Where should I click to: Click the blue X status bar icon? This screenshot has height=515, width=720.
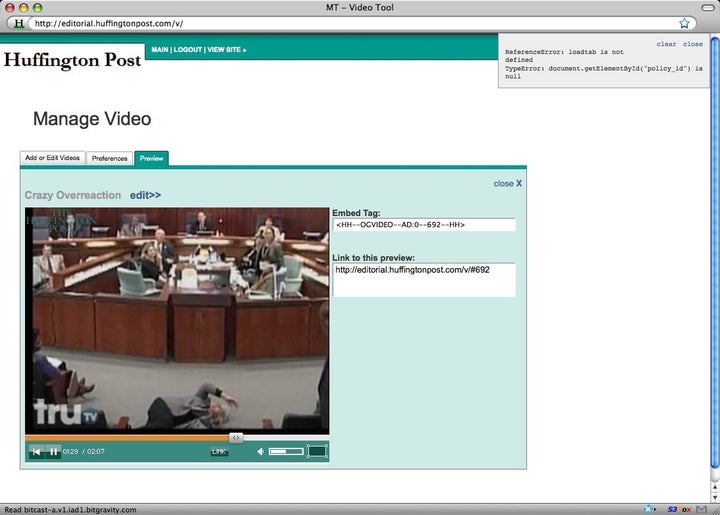pos(648,509)
